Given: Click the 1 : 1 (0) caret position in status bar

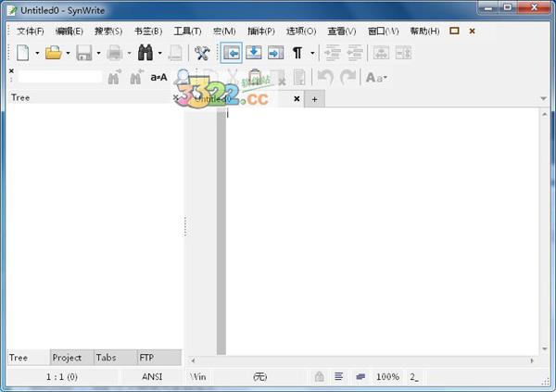Looking at the screenshot, I should pyautogui.click(x=62, y=377).
